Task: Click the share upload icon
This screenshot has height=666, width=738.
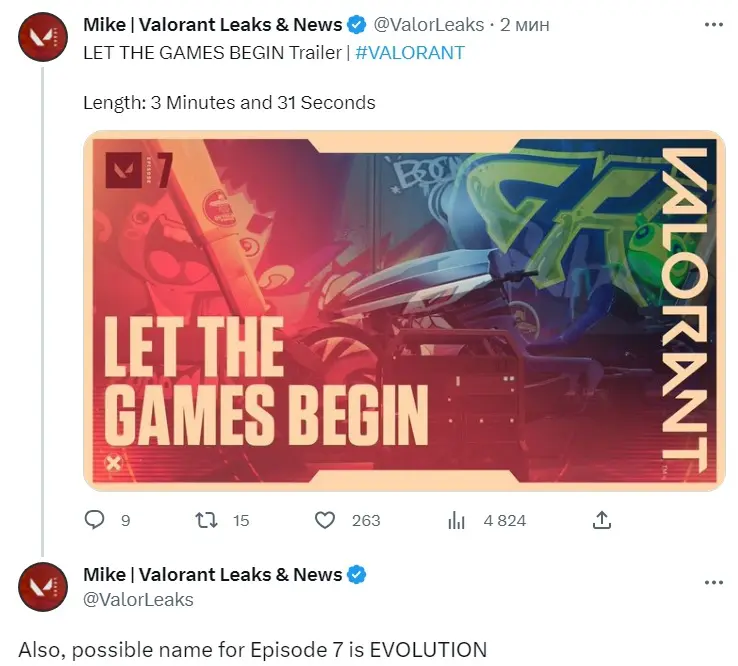Action: (x=602, y=520)
